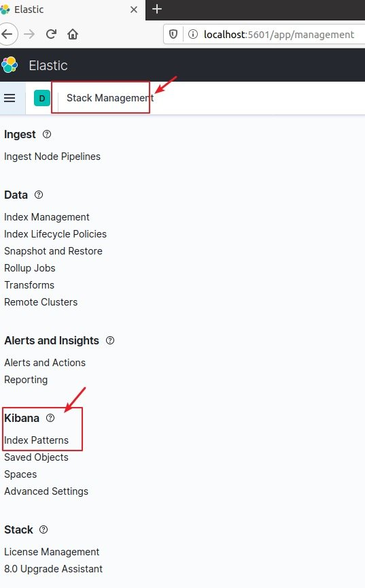Go back using browser back arrow

coord(7,35)
